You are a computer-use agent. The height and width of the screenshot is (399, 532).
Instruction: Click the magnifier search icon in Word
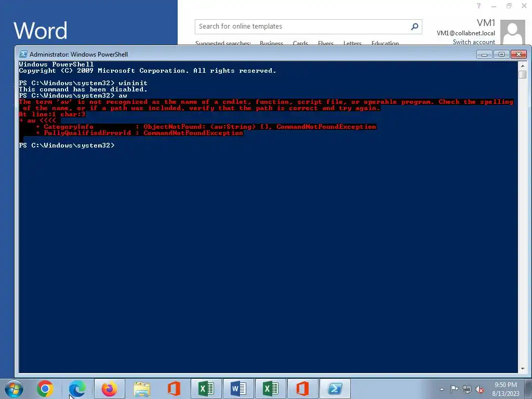pyautogui.click(x=415, y=26)
